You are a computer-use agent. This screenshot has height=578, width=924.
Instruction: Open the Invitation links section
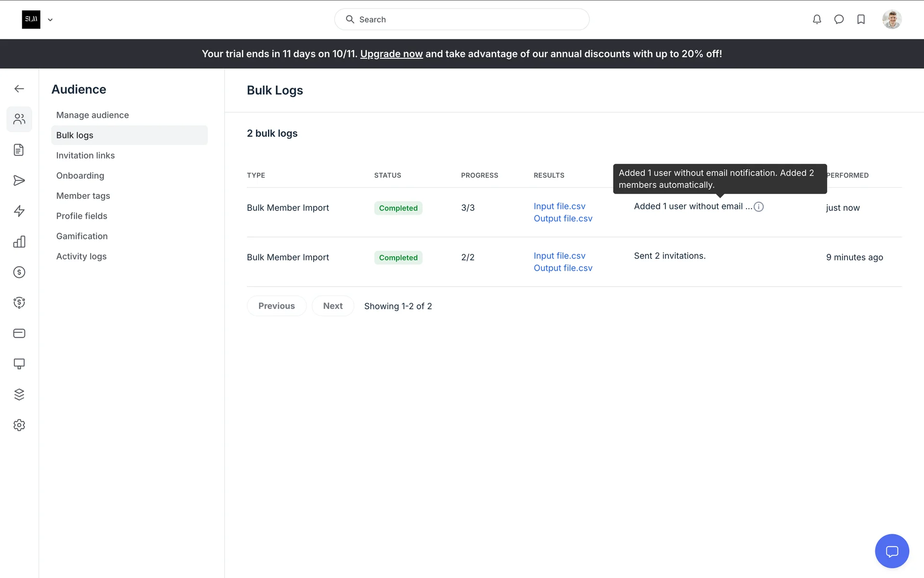tap(85, 156)
